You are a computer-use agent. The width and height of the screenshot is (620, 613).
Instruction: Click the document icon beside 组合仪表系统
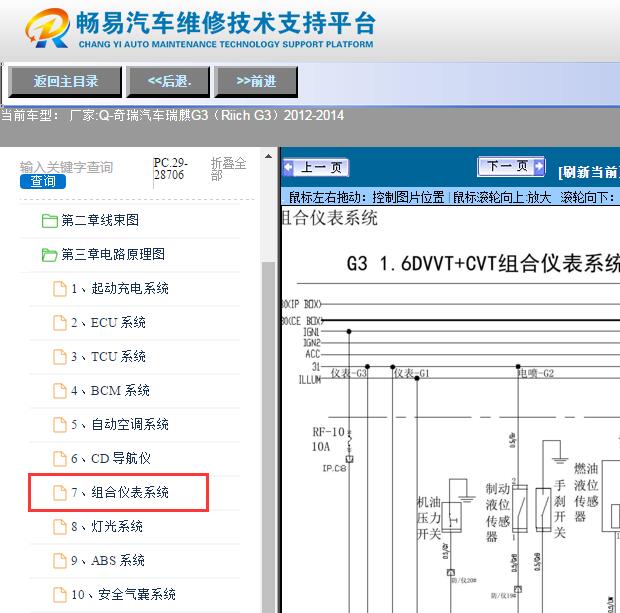60,493
